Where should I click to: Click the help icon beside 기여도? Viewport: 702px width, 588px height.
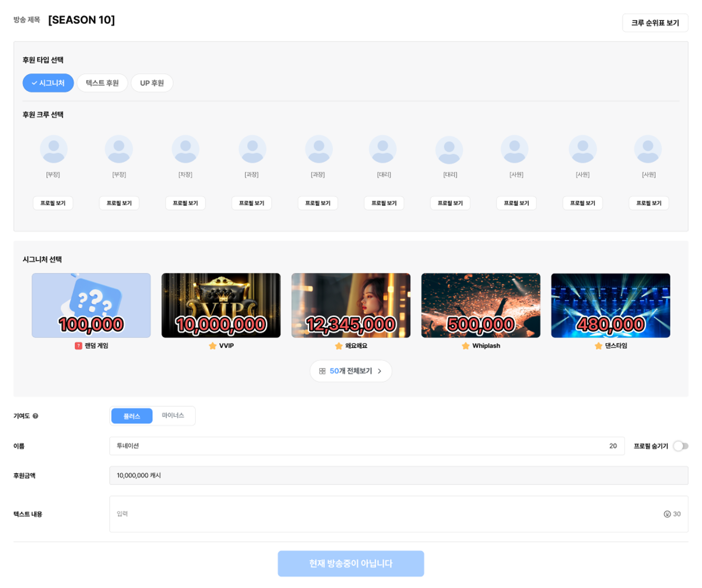(x=36, y=416)
